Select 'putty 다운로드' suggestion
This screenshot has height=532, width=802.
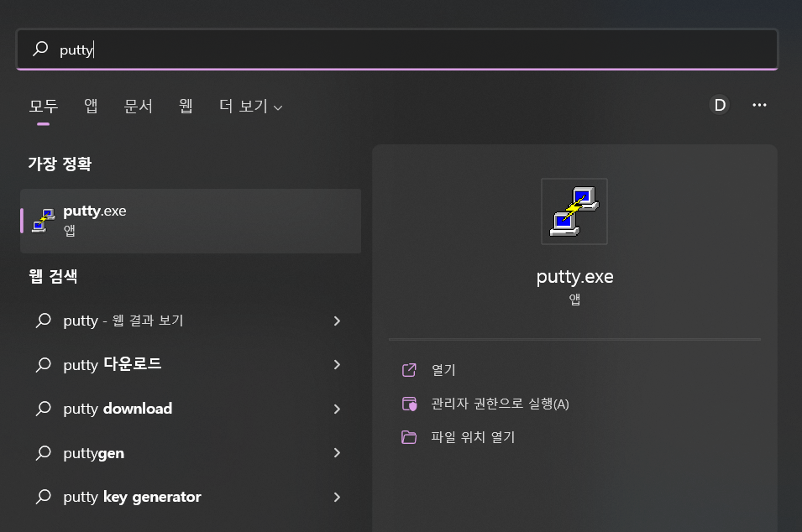[191, 364]
